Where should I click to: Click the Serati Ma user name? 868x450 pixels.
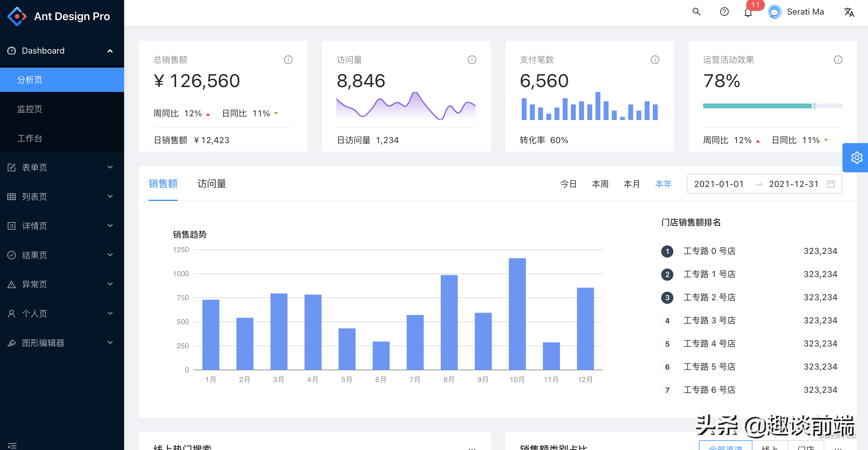(x=805, y=12)
